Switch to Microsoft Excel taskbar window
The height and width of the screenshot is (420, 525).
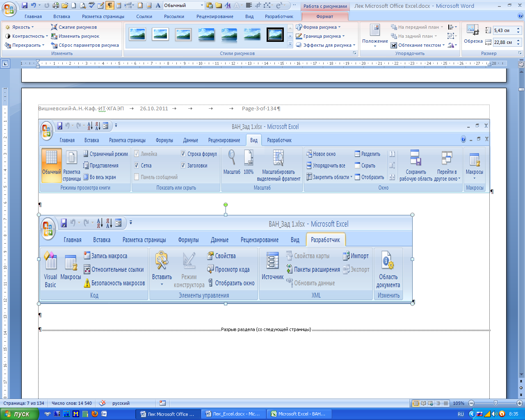[x=299, y=414]
